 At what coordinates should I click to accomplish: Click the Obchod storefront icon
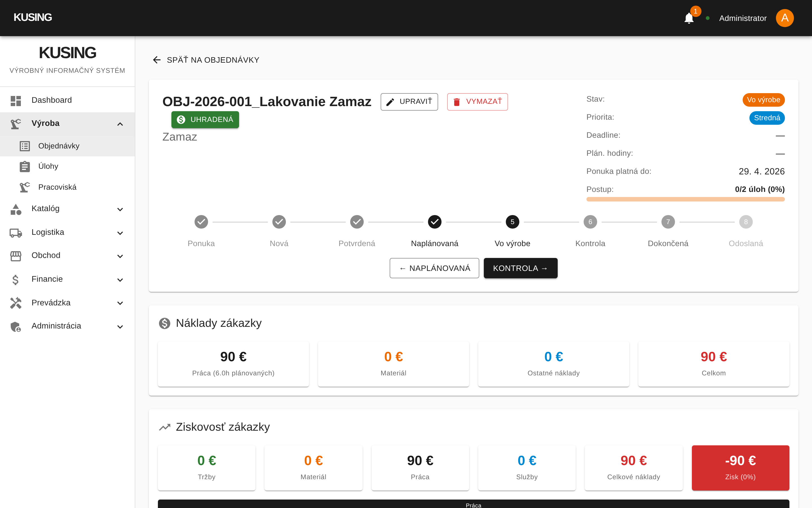(x=16, y=256)
